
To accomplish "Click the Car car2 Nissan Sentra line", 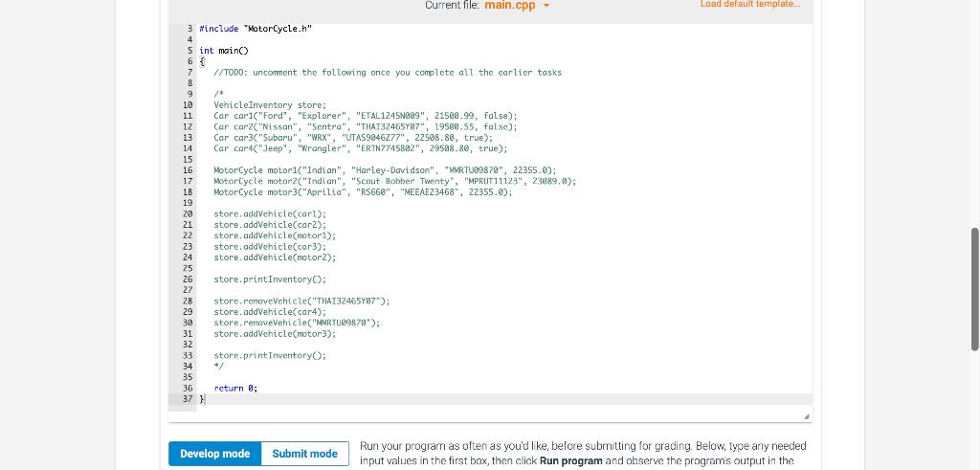I will [x=366, y=127].
